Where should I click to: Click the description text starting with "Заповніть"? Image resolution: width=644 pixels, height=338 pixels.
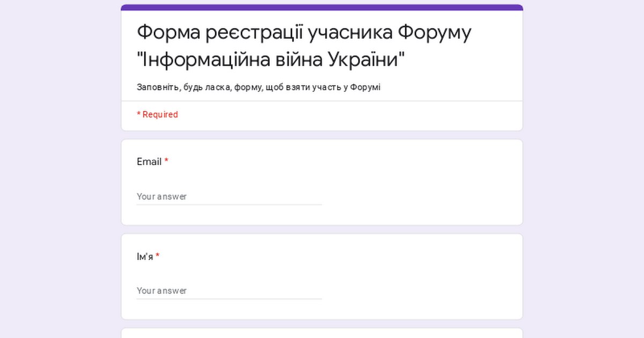tap(258, 87)
